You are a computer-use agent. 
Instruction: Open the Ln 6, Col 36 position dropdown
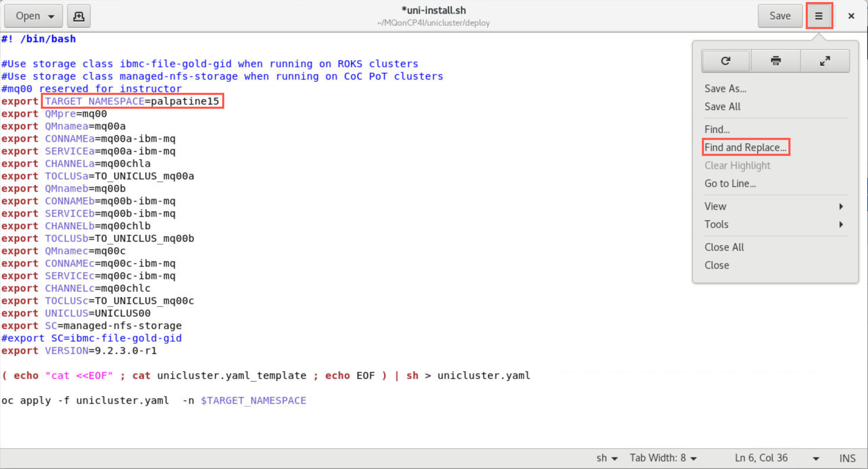click(777, 458)
